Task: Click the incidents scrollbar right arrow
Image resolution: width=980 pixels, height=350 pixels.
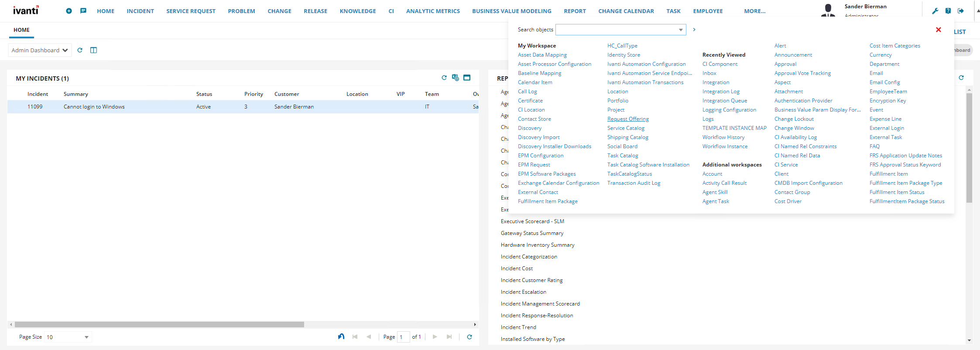Action: coord(475,324)
